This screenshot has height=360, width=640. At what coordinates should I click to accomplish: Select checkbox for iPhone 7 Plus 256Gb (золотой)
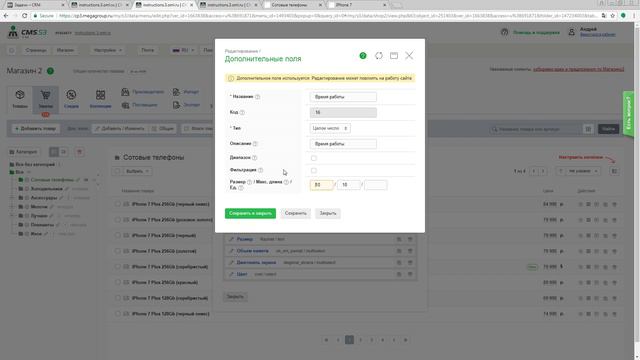click(118, 251)
